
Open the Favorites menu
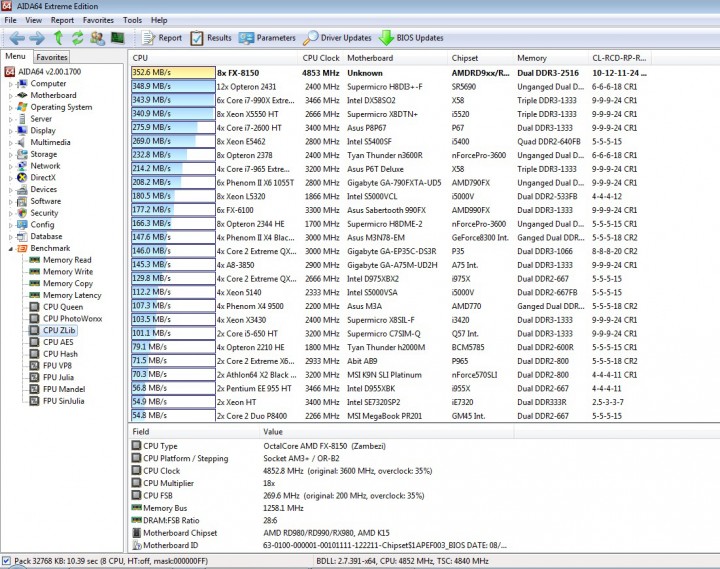coord(98,20)
